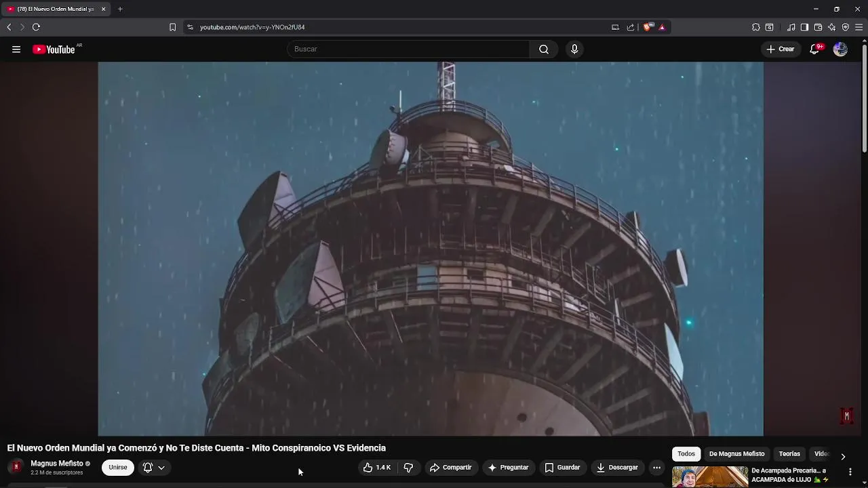The height and width of the screenshot is (488, 868).
Task: Open a new browser tab
Action: pyautogui.click(x=120, y=9)
